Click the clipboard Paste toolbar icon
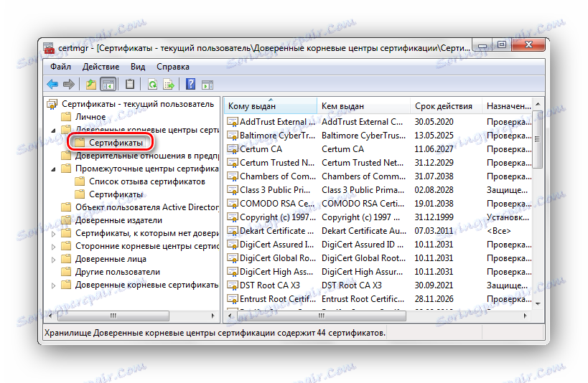 coord(130,85)
